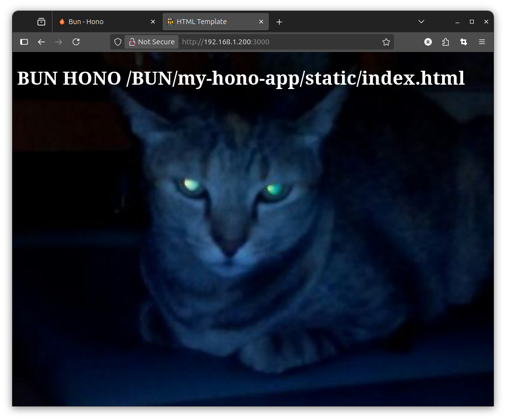Click the crop screenshot tool icon
The height and width of the screenshot is (420, 506).
click(x=464, y=42)
